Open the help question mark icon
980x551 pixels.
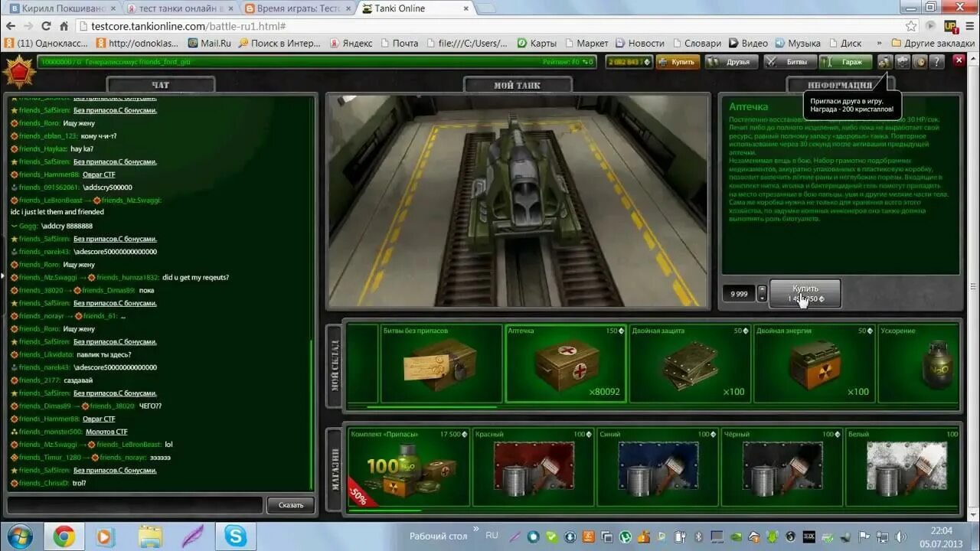[x=936, y=62]
